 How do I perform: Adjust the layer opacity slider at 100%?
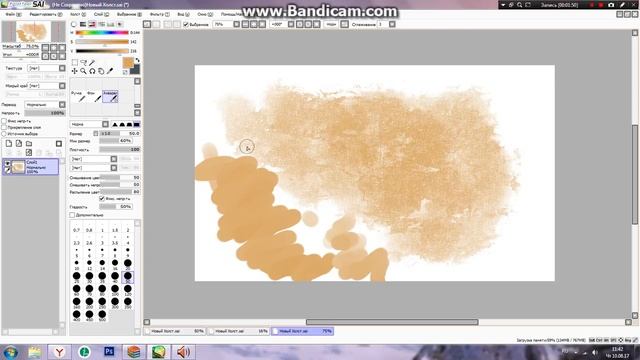coord(44,113)
